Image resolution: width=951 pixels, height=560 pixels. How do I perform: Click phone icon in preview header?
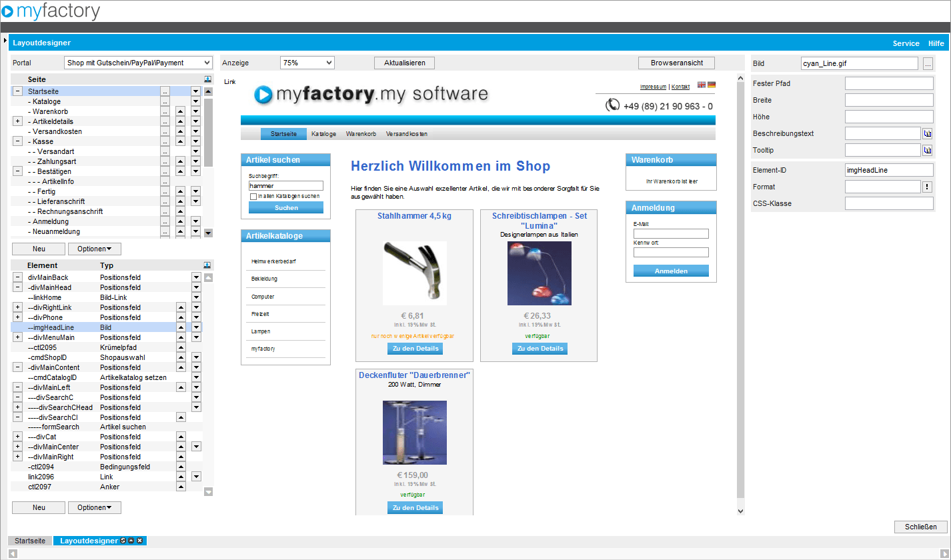(x=612, y=105)
